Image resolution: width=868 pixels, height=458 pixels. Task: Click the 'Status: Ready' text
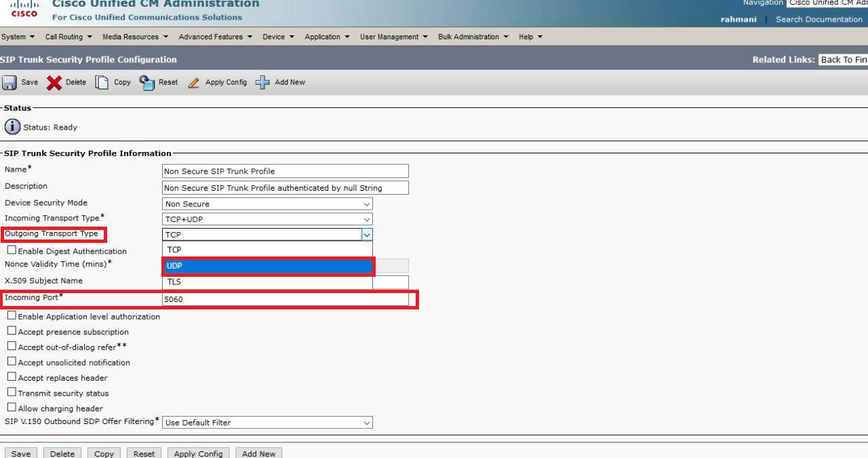tap(50, 127)
